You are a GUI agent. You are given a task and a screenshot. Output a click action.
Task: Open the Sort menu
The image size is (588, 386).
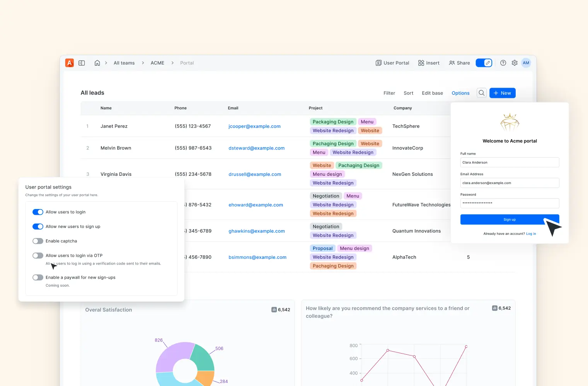coord(409,93)
